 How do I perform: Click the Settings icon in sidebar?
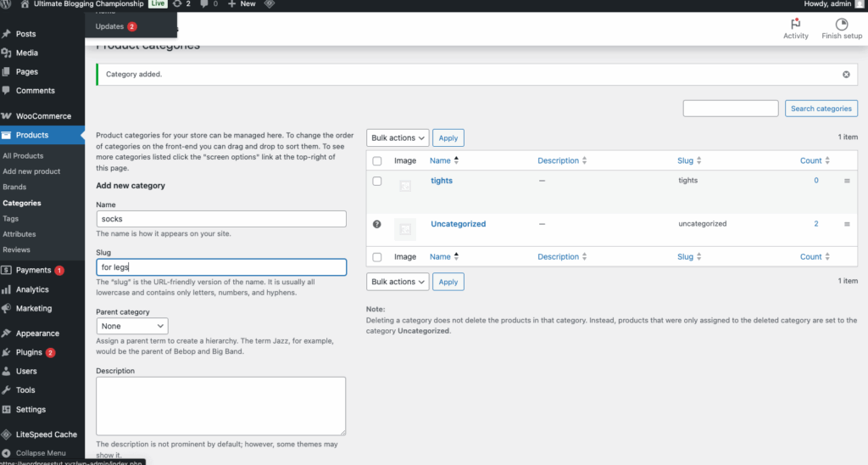click(x=6, y=409)
